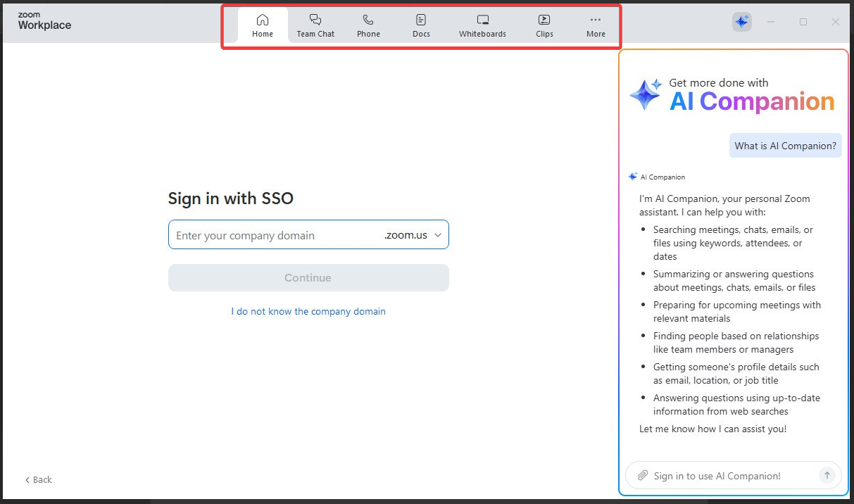Click the large AI Companion sparkle logo
Image resolution: width=854 pixels, height=504 pixels.
pyautogui.click(x=646, y=94)
